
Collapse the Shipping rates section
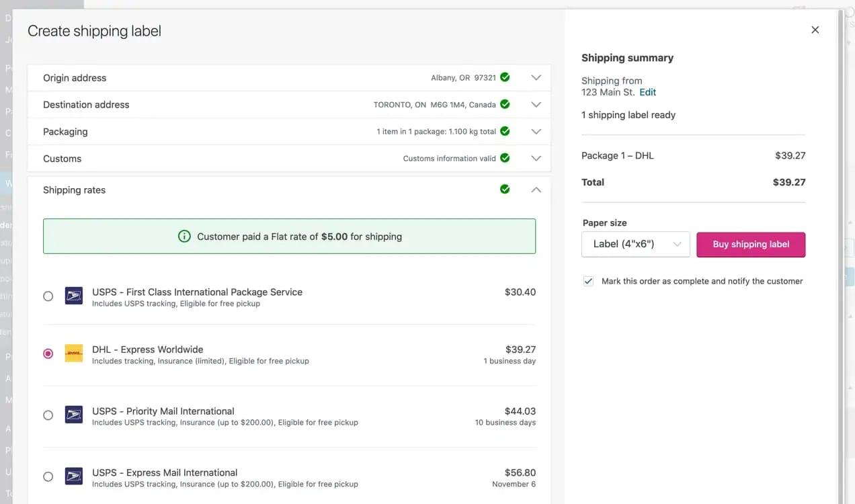(x=536, y=189)
